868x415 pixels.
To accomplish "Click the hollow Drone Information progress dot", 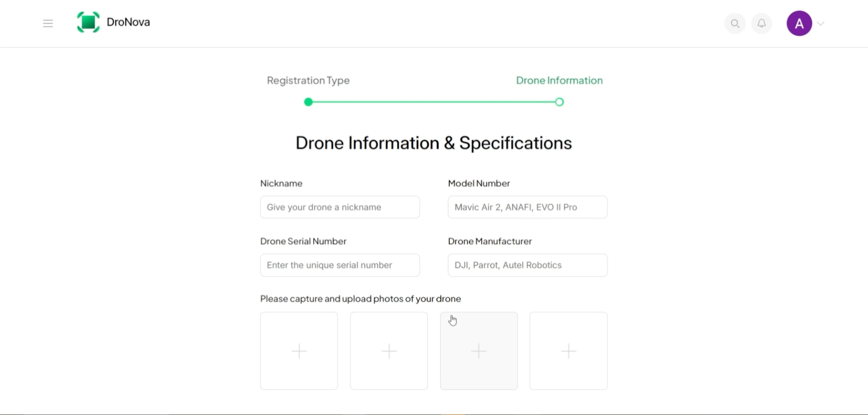I will (x=559, y=102).
